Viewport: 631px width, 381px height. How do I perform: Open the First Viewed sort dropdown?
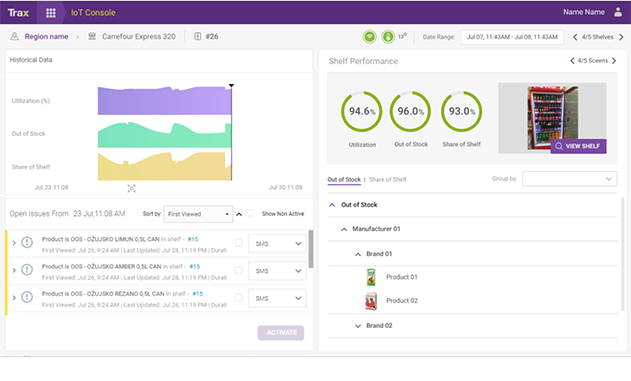[x=198, y=214]
